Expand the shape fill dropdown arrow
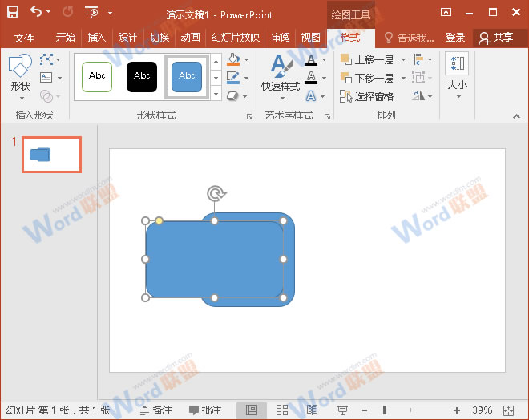The image size is (529, 420). [x=246, y=60]
